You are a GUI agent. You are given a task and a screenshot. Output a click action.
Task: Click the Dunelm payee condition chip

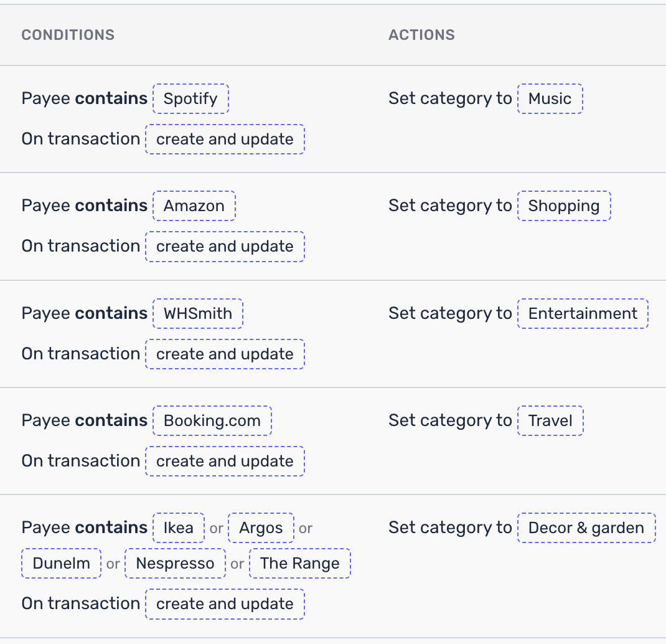(61, 563)
